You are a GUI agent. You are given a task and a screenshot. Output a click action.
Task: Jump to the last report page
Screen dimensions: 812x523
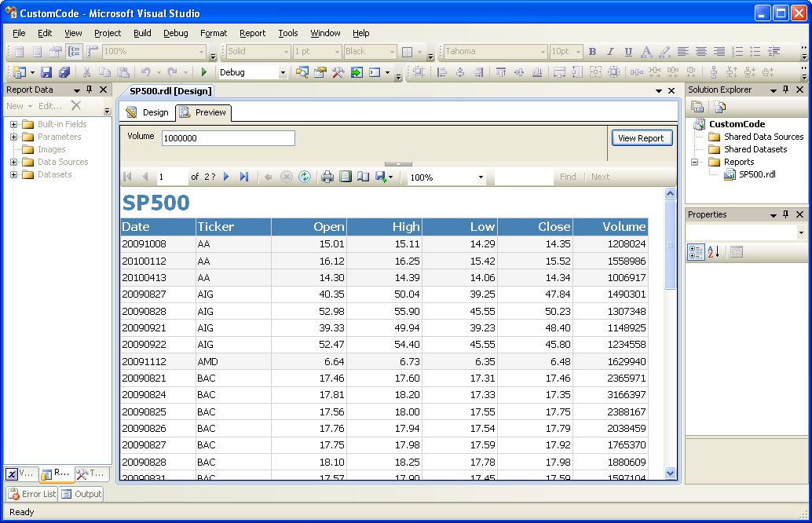244,177
